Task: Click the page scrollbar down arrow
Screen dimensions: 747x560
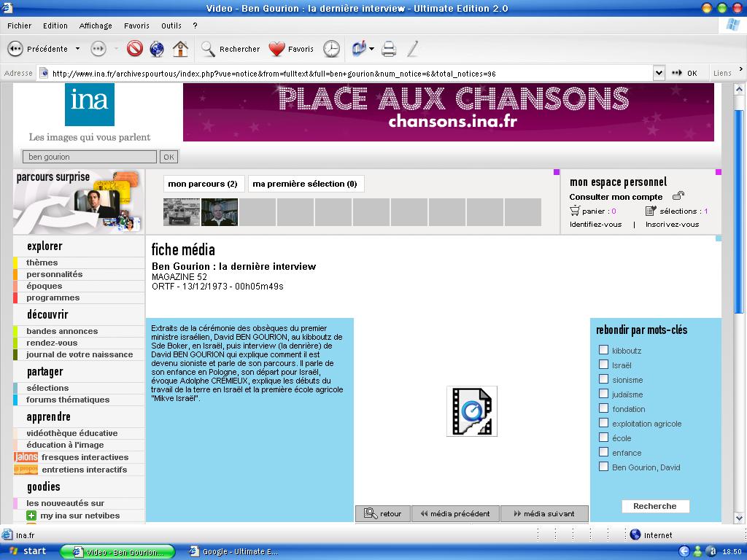Action: tap(739, 518)
